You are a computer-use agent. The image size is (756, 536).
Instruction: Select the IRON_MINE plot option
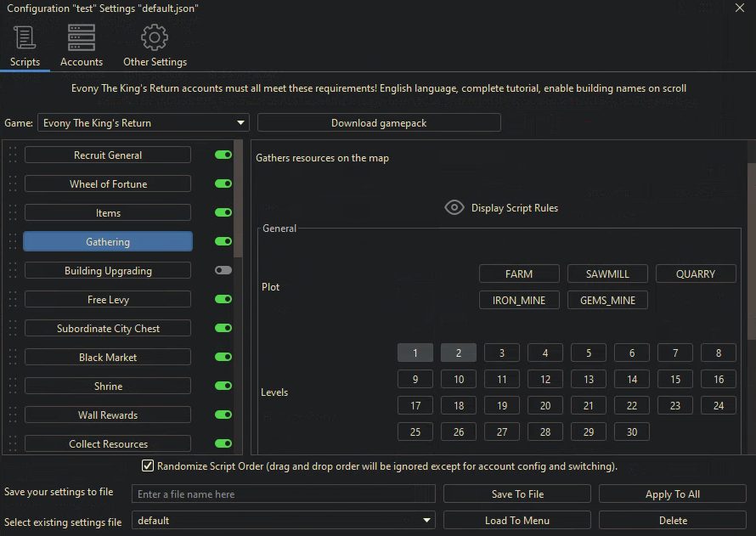[x=519, y=300]
